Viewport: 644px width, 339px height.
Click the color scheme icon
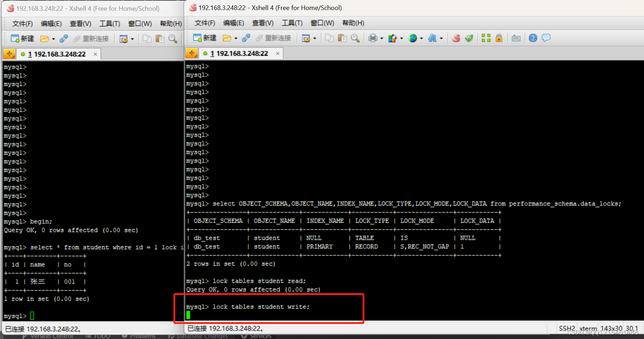click(393, 38)
